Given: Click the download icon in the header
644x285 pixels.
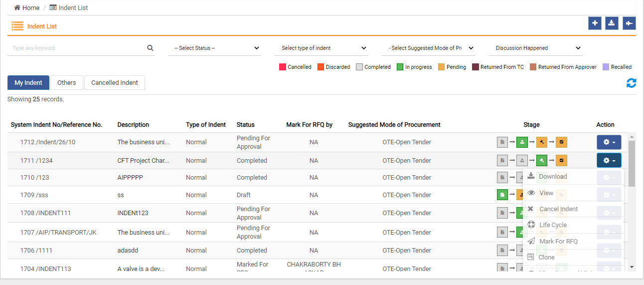Looking at the screenshot, I should click(x=612, y=23).
